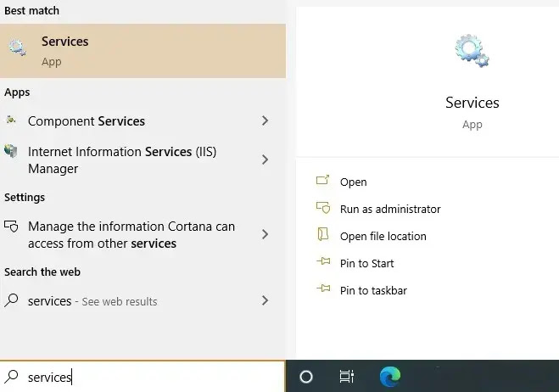Click the web search magnifier icon
The width and height of the screenshot is (559, 392).
tap(11, 300)
